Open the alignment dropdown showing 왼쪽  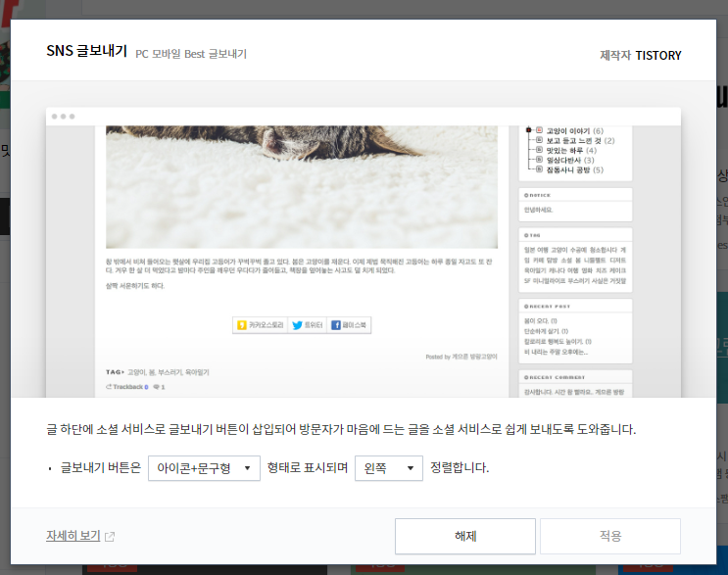tap(389, 468)
